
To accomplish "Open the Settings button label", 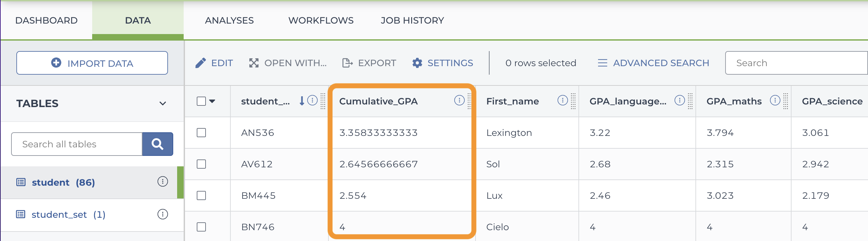I will [x=450, y=63].
